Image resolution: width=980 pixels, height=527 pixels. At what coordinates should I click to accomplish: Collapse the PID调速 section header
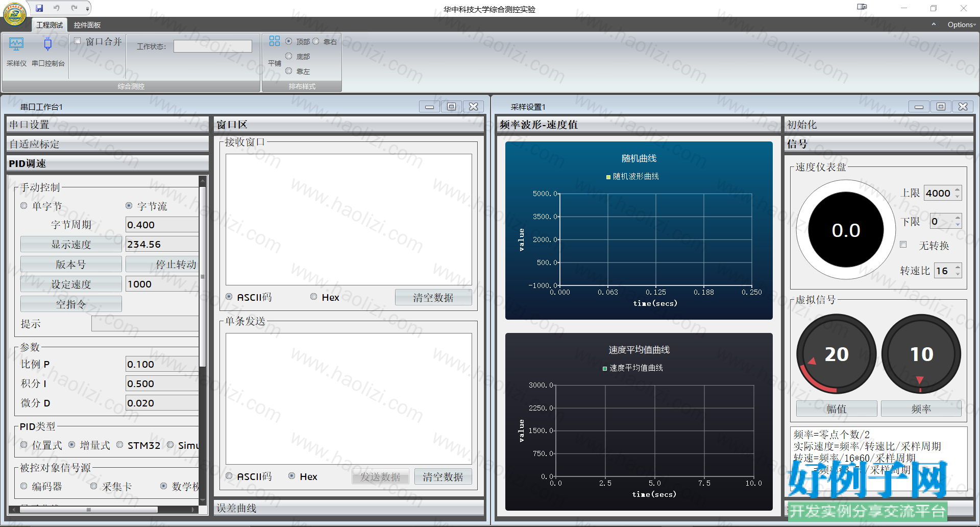(x=108, y=163)
